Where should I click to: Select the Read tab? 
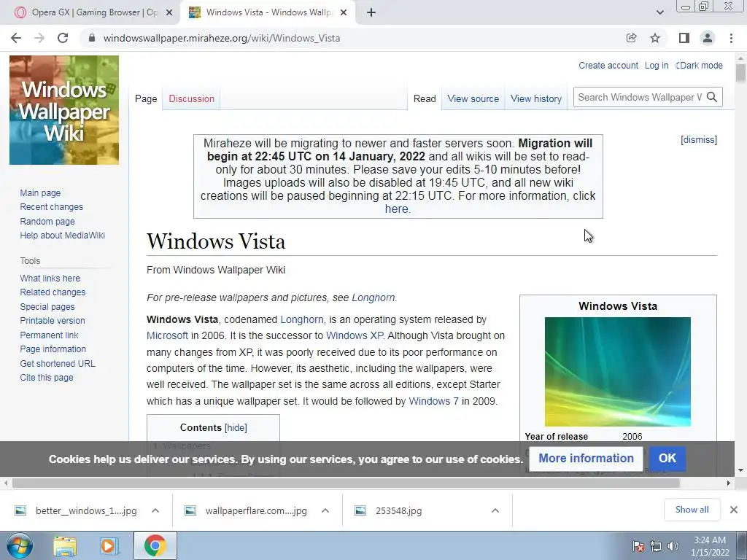(x=425, y=98)
